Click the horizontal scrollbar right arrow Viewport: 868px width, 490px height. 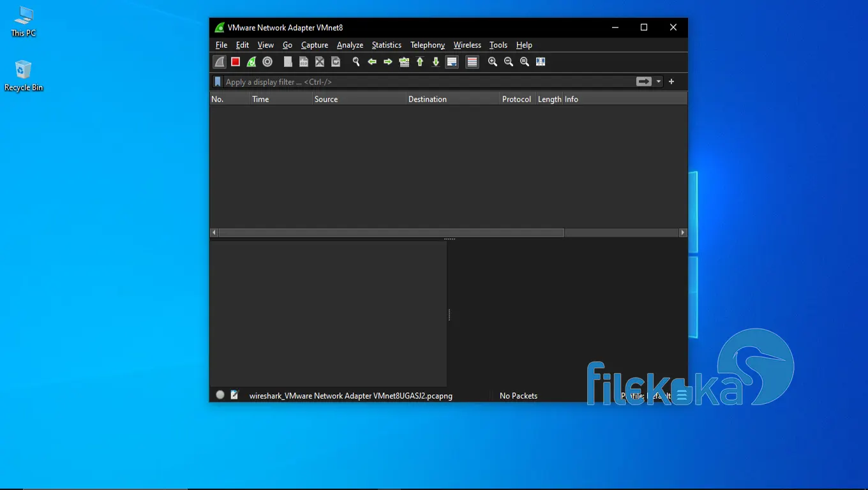click(683, 233)
